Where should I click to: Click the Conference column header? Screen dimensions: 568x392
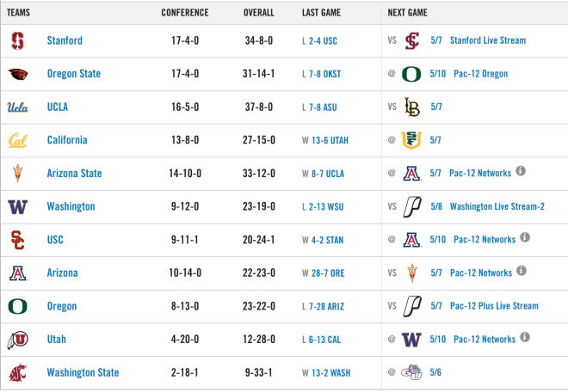[185, 13]
